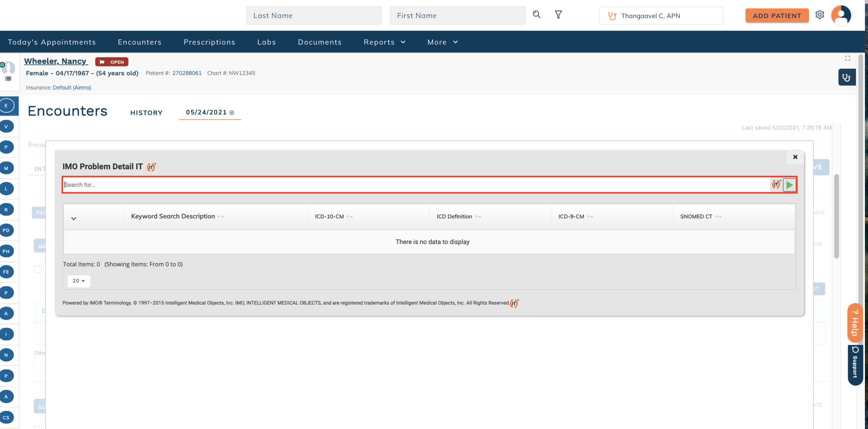Open the Prescriptions menu item

pyautogui.click(x=209, y=42)
